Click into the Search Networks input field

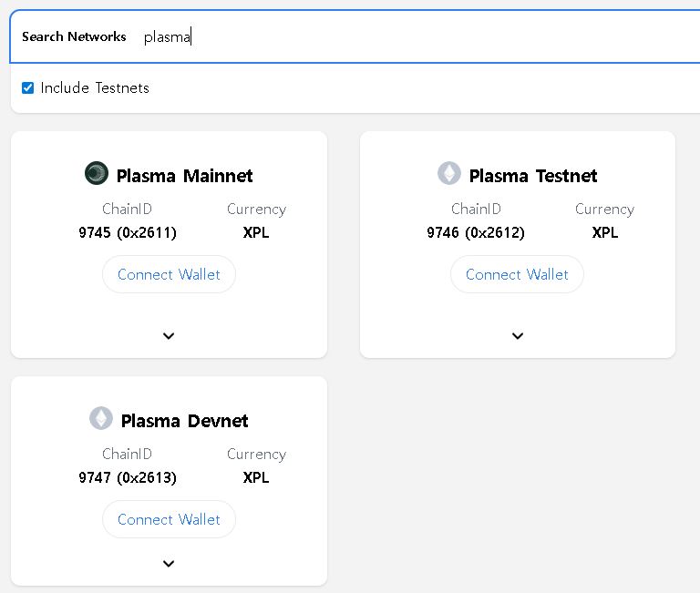point(410,37)
